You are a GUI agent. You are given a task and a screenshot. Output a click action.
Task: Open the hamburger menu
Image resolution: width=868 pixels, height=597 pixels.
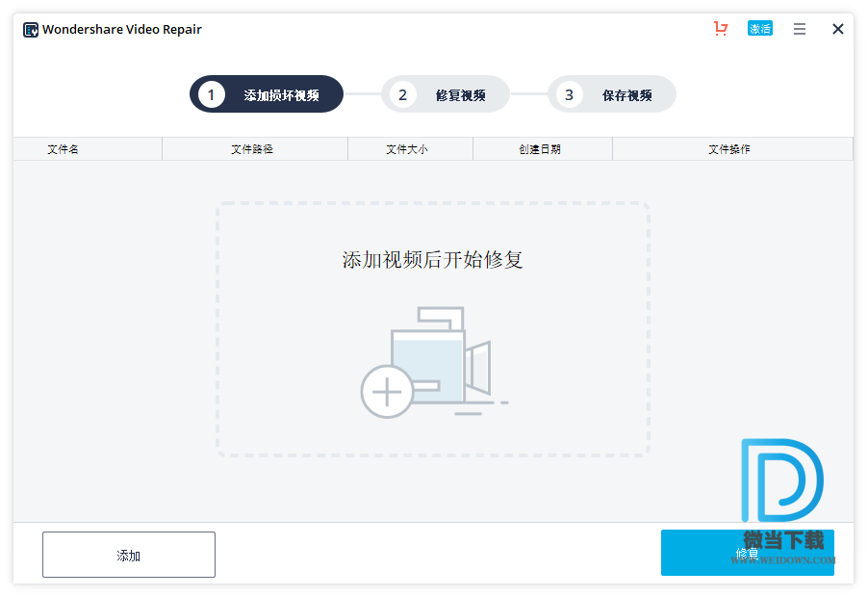pos(799,29)
